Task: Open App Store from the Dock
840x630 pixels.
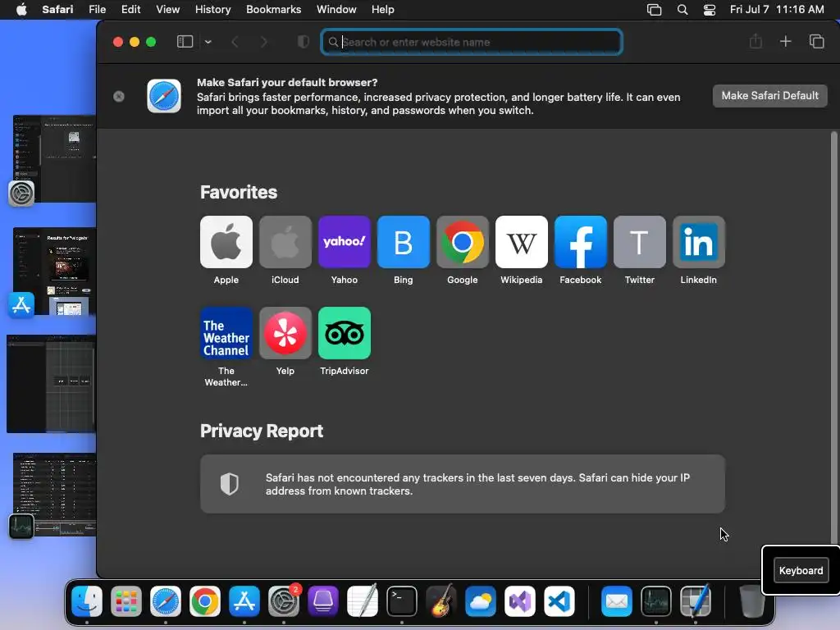Action: 244,601
